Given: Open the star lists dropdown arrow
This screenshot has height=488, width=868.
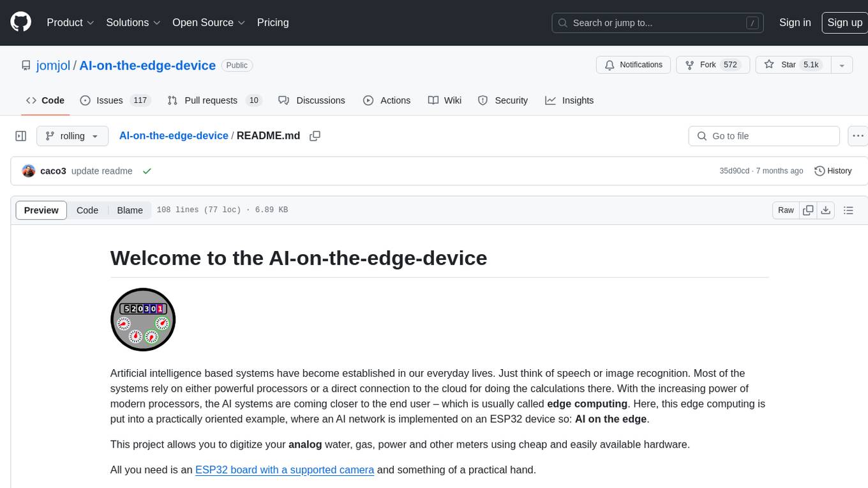Looking at the screenshot, I should pyautogui.click(x=842, y=65).
